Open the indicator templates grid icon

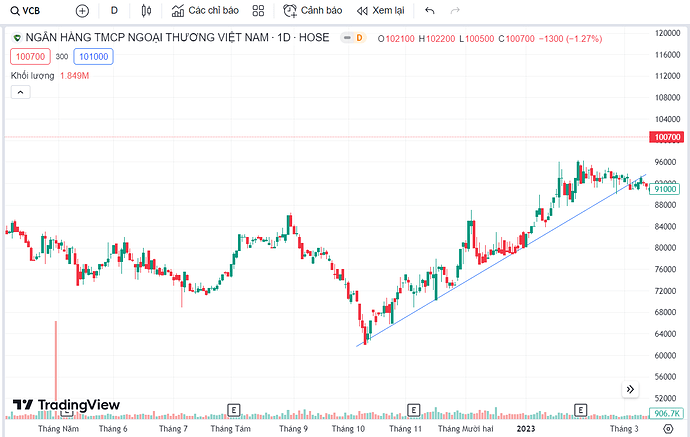[258, 11]
